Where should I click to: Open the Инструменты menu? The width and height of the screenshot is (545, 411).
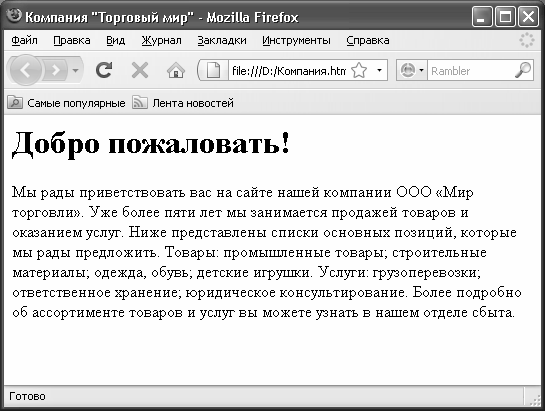point(296,40)
